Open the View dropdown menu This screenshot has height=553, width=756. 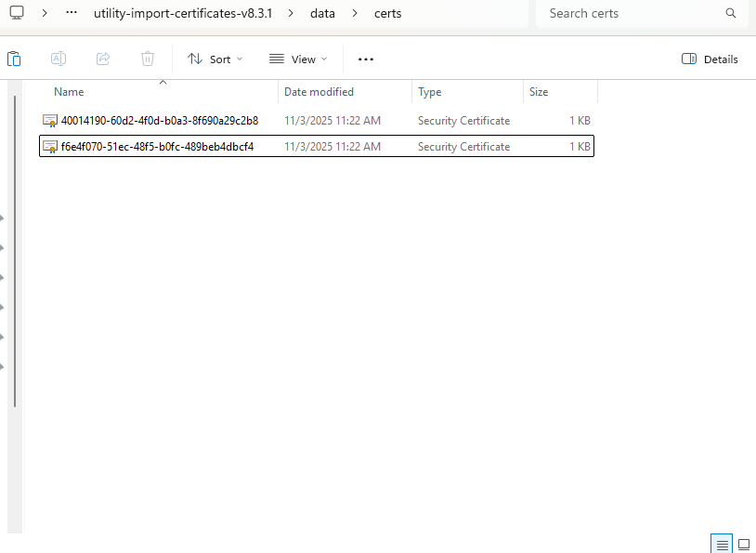(298, 59)
